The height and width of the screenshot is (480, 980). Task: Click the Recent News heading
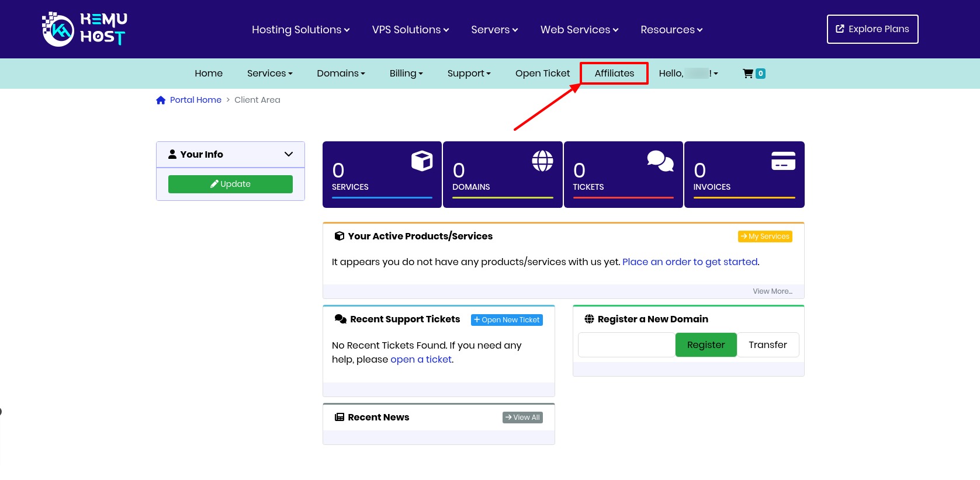point(378,417)
